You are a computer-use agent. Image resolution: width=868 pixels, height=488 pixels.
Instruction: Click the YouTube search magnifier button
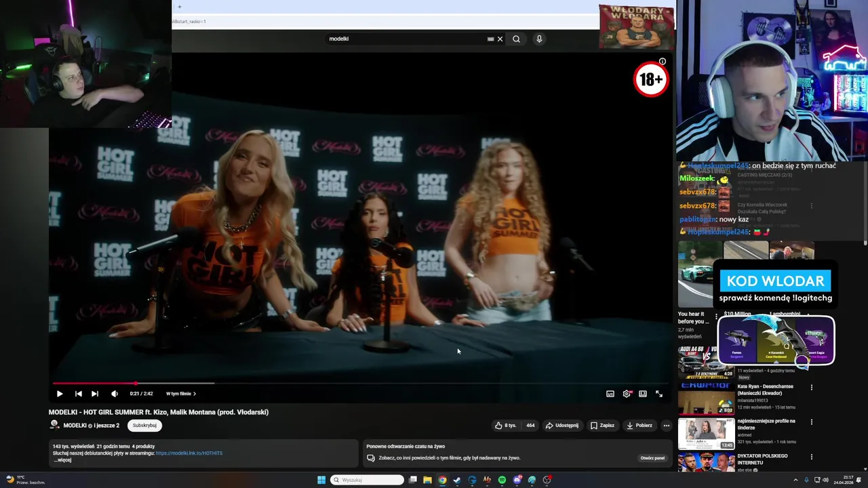(516, 39)
